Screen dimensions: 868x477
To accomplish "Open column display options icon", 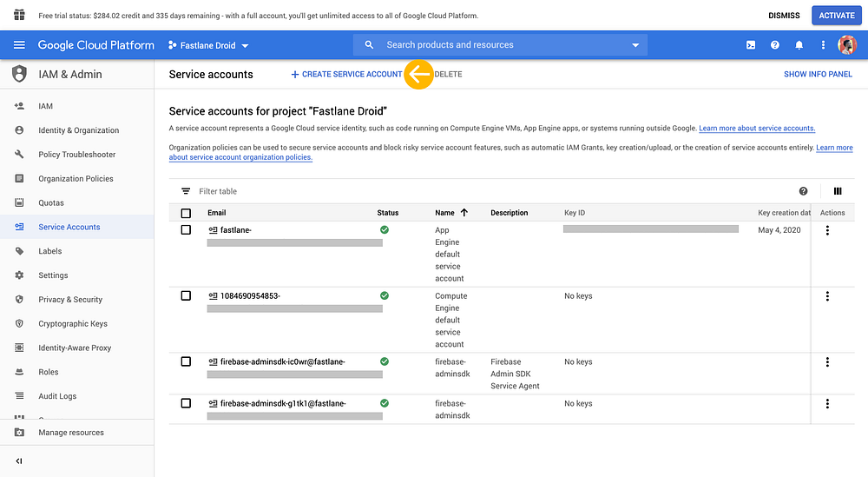I will (x=838, y=191).
